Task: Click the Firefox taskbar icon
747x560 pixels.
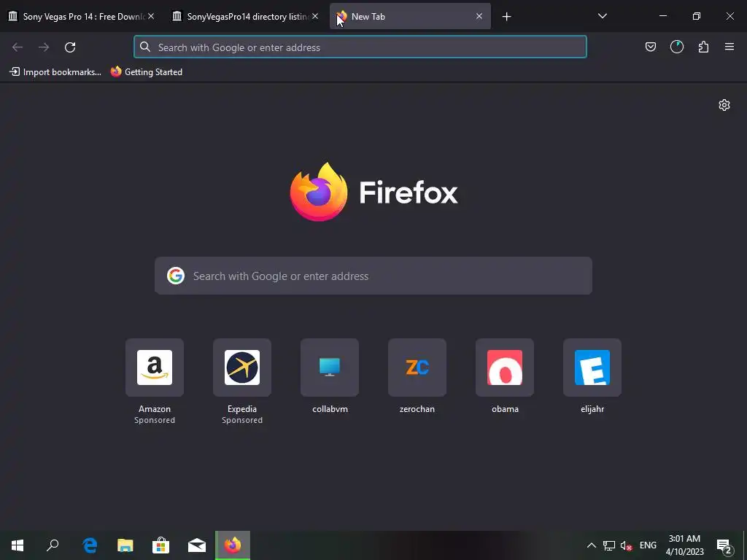Action: [233, 545]
